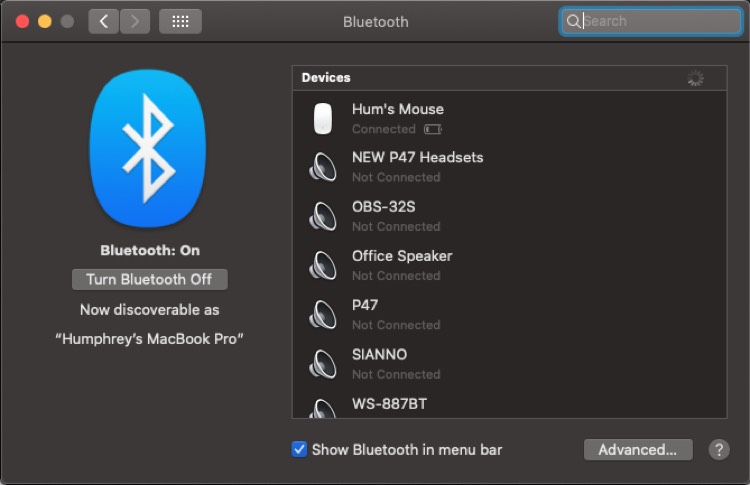Uncheck Show Bluetooth in menu bar
Viewport: 750px width, 485px height.
[x=299, y=450]
